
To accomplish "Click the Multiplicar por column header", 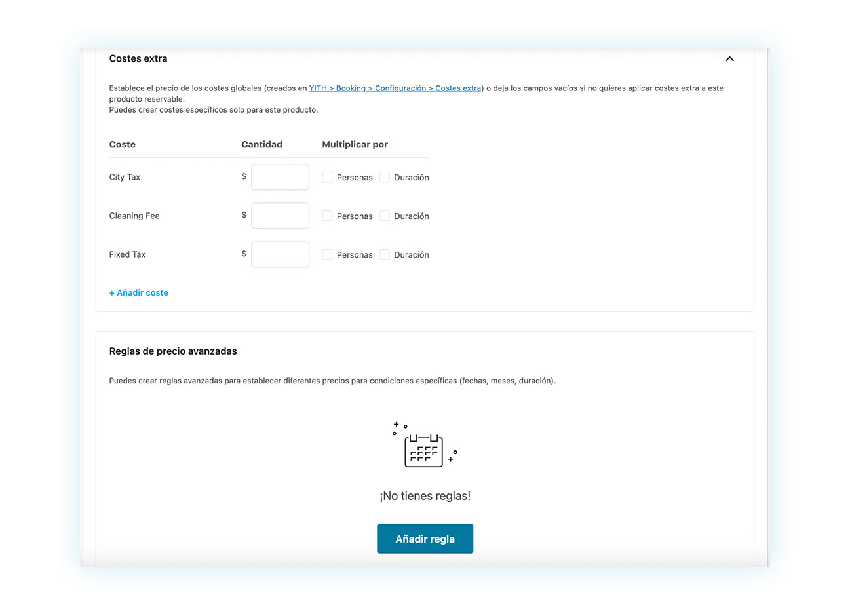I will click(x=355, y=145).
